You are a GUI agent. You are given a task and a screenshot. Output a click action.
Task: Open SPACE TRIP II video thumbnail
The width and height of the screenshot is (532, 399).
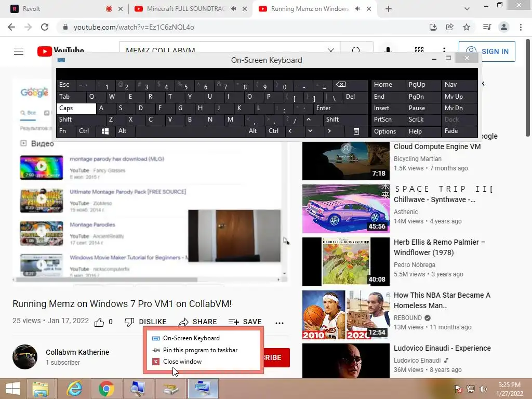345,209
